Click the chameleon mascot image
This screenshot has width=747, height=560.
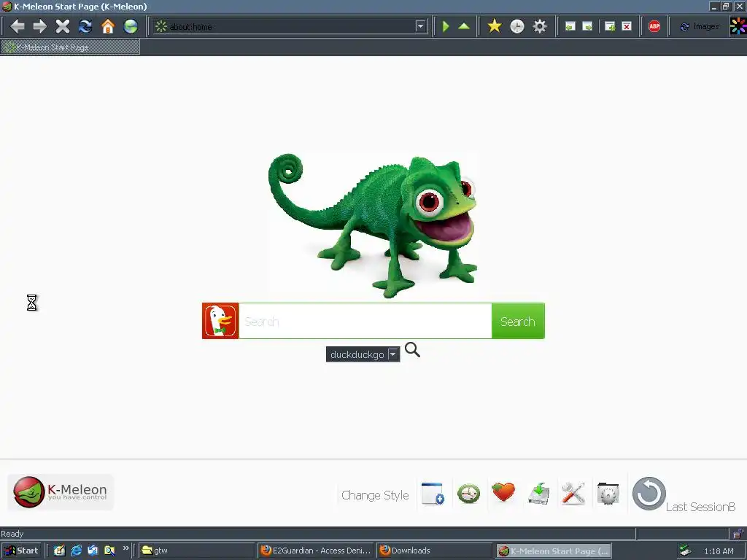pos(373,226)
